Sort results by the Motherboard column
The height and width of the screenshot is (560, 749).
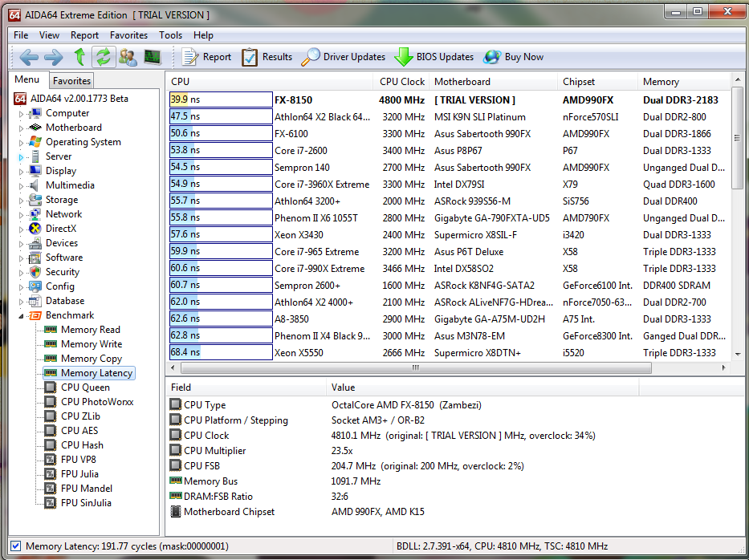tap(494, 82)
